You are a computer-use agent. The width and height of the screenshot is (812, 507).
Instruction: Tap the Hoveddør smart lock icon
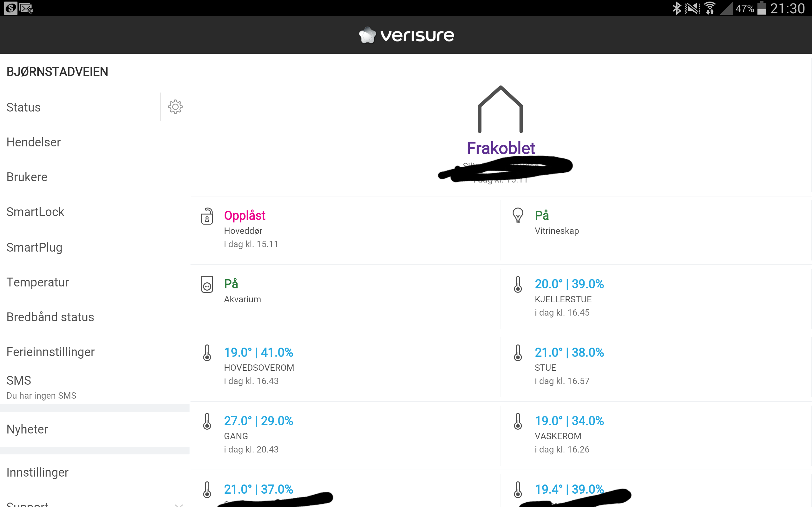(x=207, y=216)
